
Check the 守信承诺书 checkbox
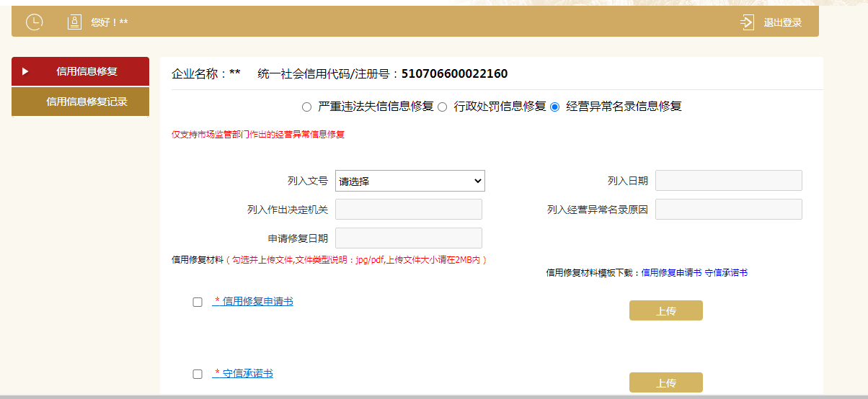coord(198,375)
